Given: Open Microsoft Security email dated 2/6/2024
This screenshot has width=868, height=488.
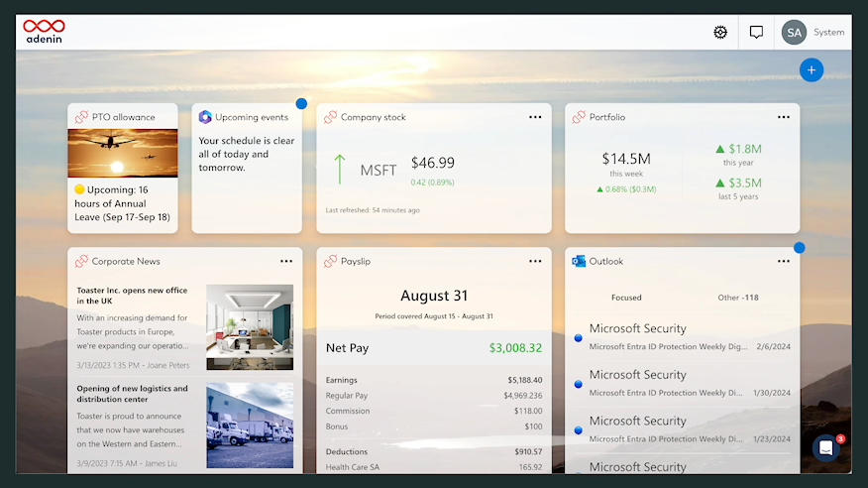Looking at the screenshot, I should pyautogui.click(x=685, y=337).
